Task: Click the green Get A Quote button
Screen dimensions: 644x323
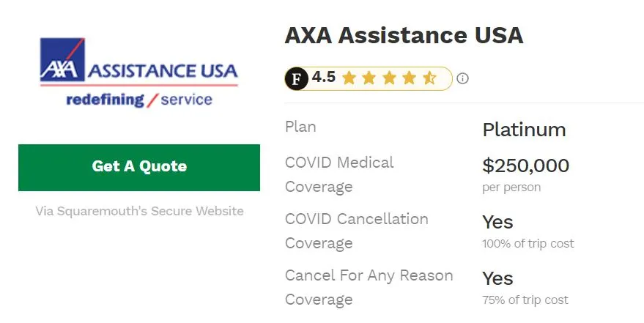Action: pos(139,168)
